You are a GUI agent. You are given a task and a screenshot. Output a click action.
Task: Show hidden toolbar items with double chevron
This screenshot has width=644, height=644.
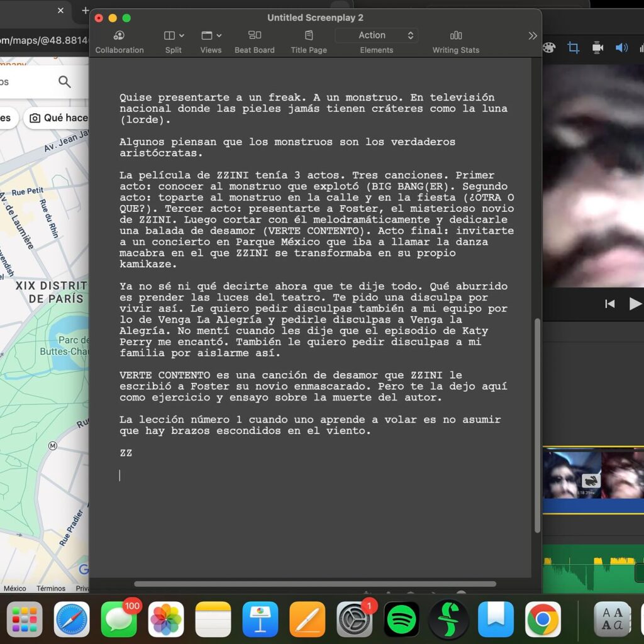532,36
